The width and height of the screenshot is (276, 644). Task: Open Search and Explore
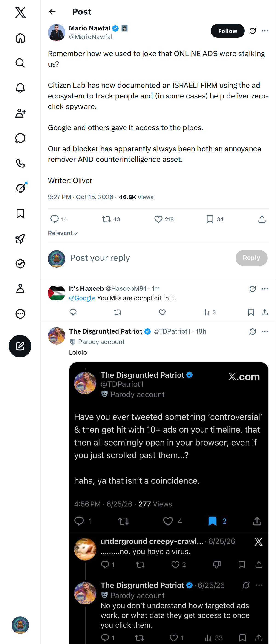pos(20,63)
